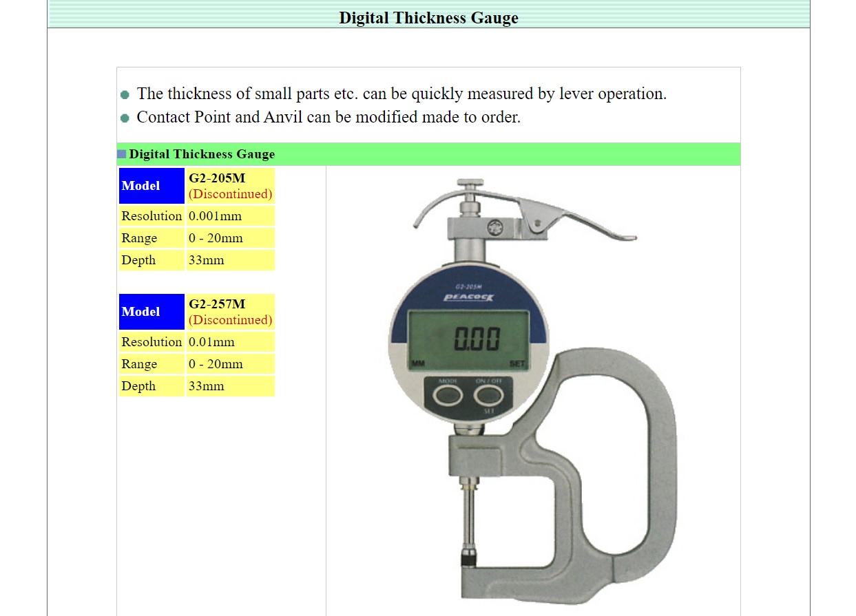856x616 pixels.
Task: Click the blue Model cell for G2-205M
Action: [152, 186]
